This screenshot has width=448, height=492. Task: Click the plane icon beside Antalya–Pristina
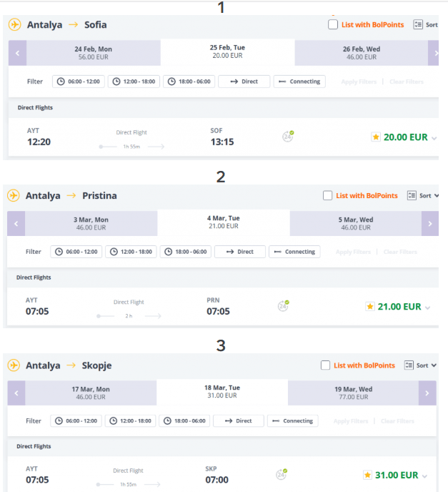(x=14, y=195)
